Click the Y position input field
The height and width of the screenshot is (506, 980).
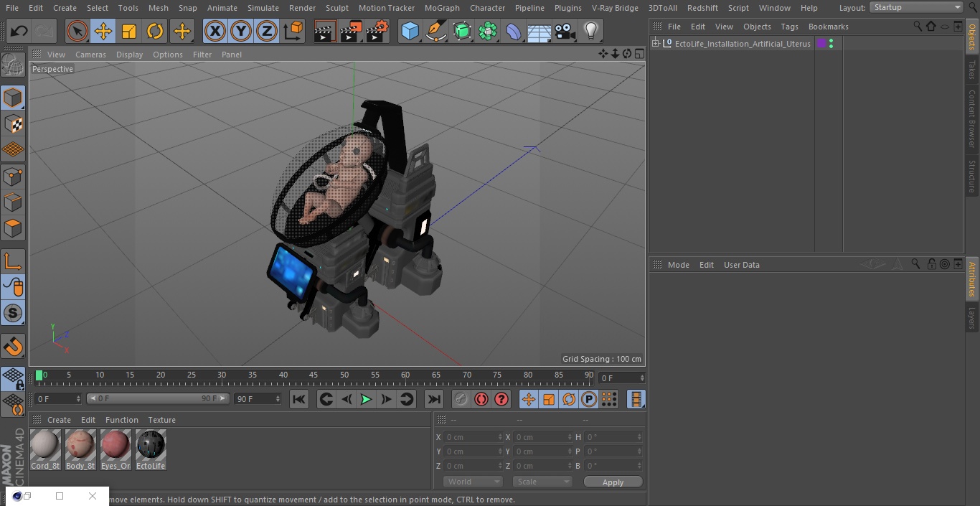pos(473,451)
